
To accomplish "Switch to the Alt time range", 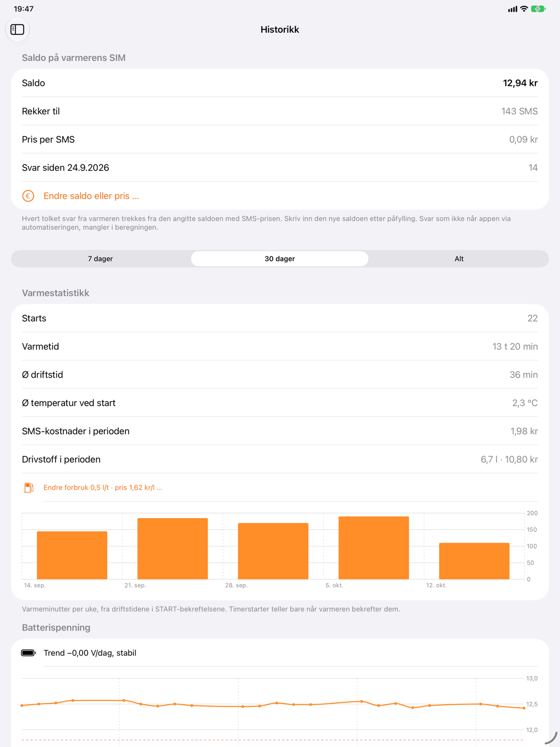I will pyautogui.click(x=459, y=259).
